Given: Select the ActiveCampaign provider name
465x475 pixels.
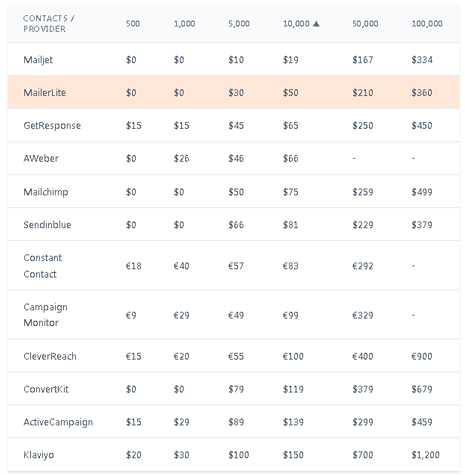Looking at the screenshot, I should point(58,422).
